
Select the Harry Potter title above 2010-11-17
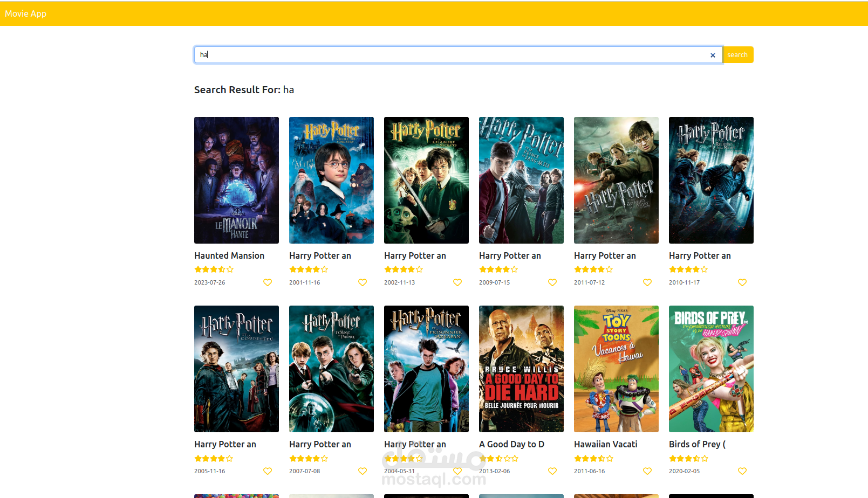[x=700, y=255]
